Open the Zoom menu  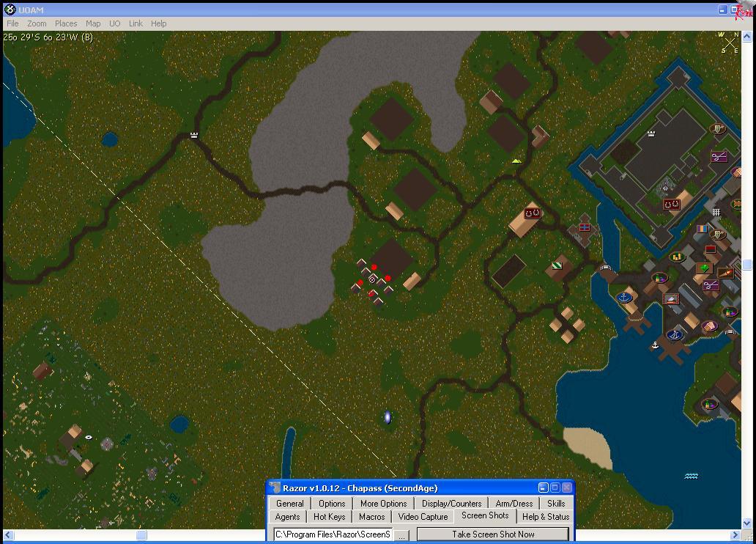pyautogui.click(x=37, y=23)
